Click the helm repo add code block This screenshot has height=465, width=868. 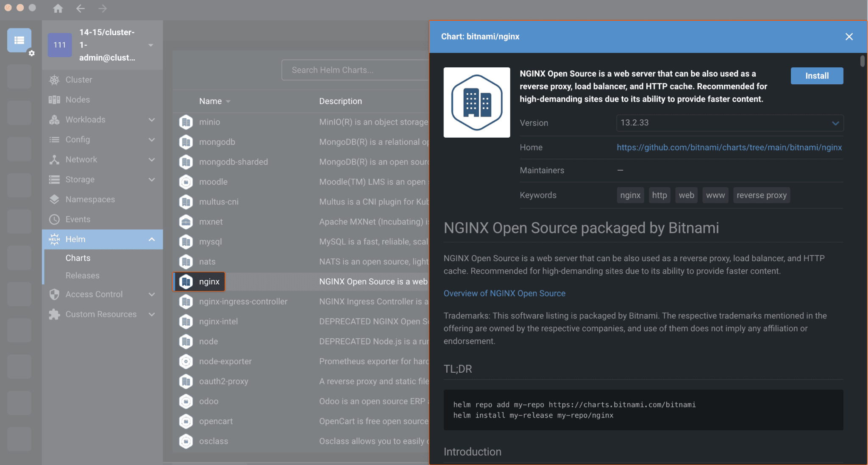tap(643, 410)
